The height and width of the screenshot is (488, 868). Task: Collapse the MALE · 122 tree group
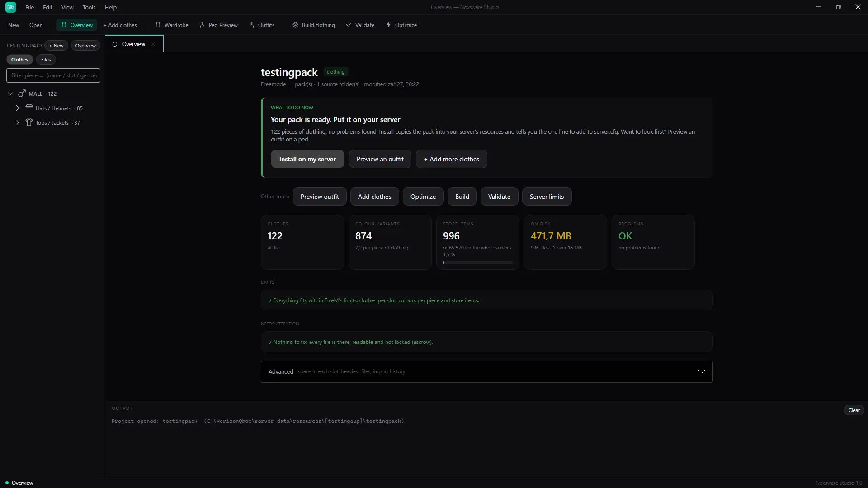[10, 94]
